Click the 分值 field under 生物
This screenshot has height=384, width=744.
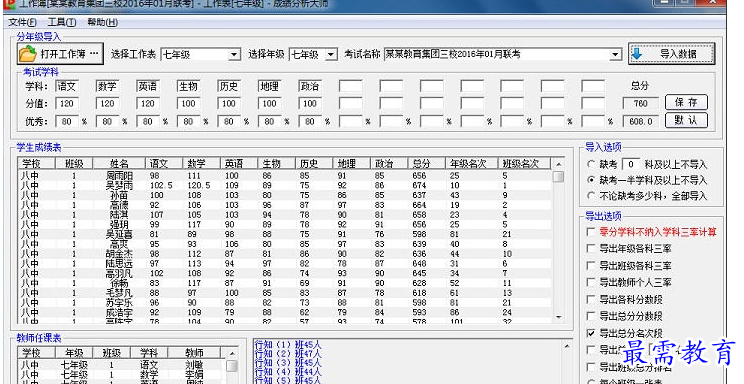[x=188, y=103]
